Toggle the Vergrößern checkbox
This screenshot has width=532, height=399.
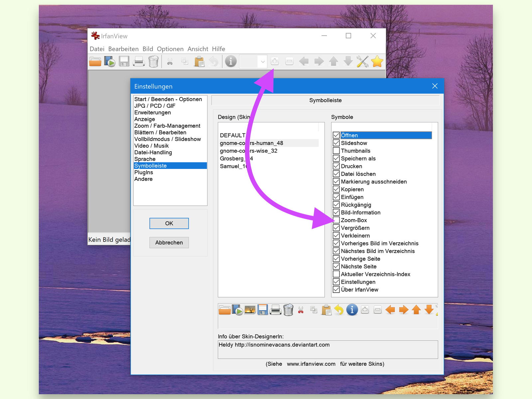tap(336, 228)
